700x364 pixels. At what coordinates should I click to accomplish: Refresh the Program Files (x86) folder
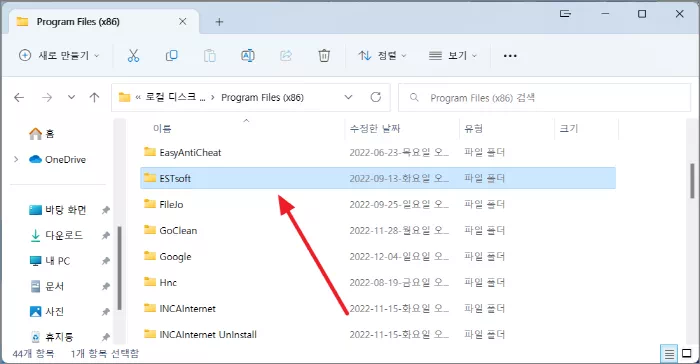point(376,97)
